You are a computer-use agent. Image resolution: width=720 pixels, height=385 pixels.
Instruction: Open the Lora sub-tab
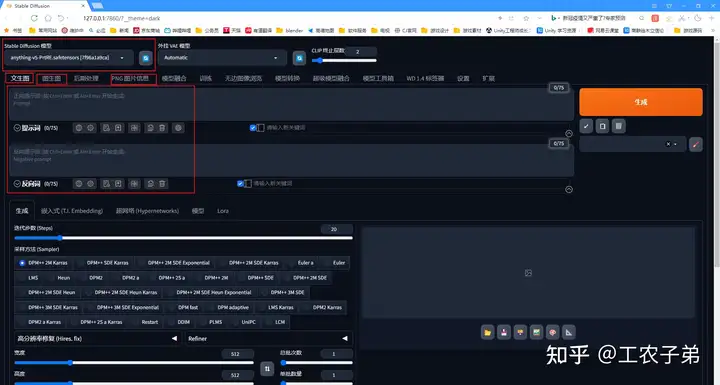coord(223,211)
